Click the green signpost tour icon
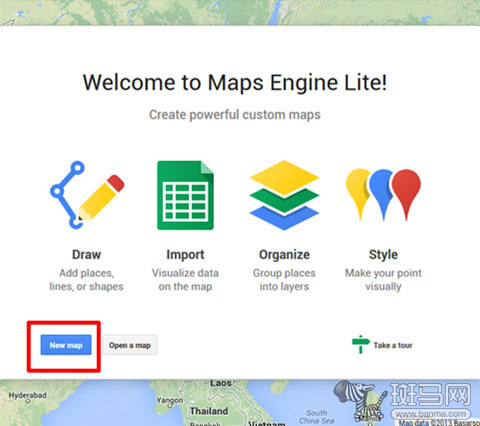Viewport: 480px width, 426px height. tap(361, 344)
